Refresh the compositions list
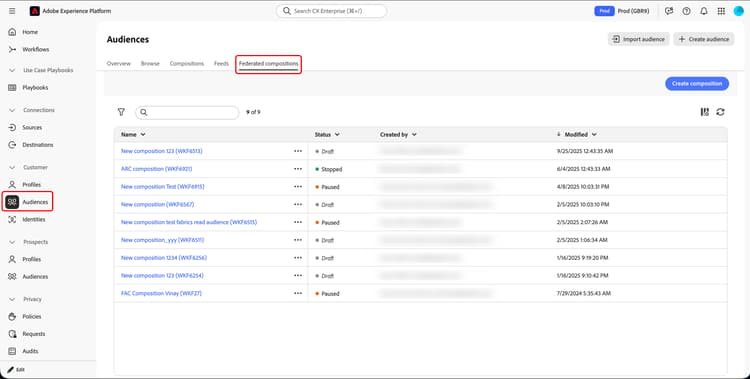Image resolution: width=750 pixels, height=379 pixels. (x=720, y=112)
